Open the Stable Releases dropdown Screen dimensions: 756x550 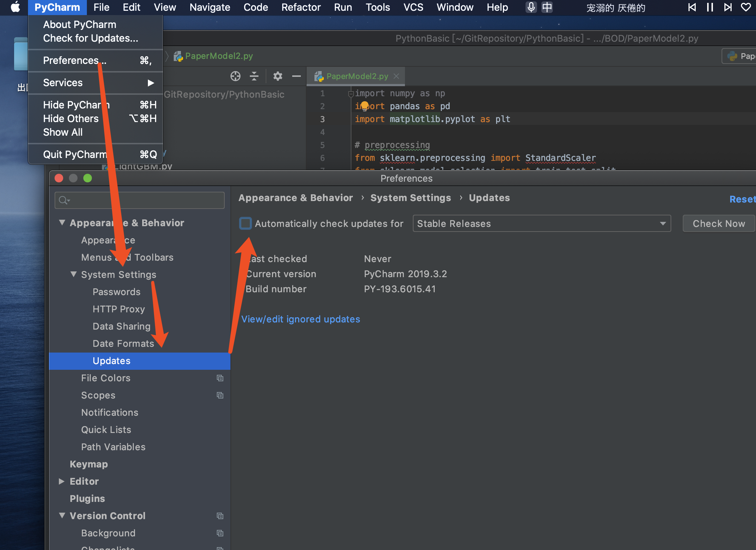click(542, 224)
